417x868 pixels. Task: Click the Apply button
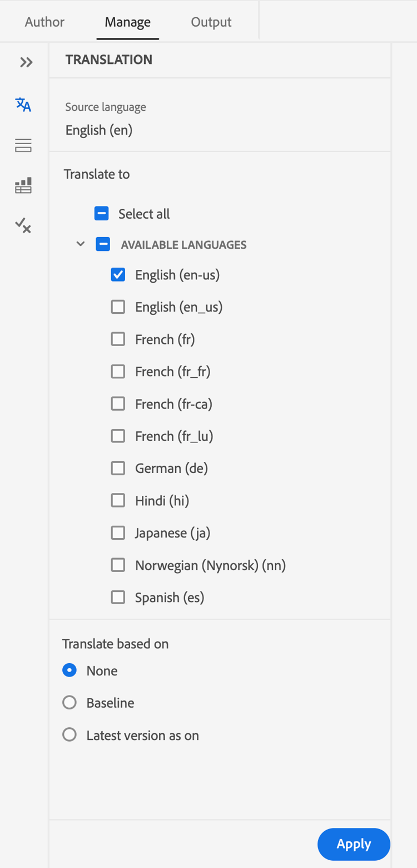pos(353,844)
